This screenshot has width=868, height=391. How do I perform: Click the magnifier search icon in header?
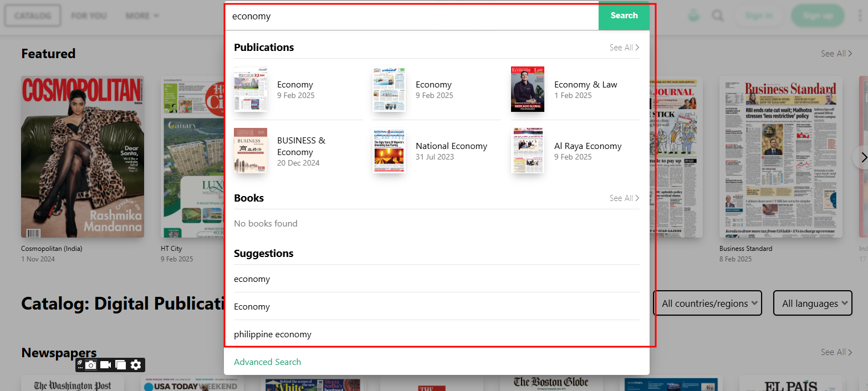[x=718, y=16]
